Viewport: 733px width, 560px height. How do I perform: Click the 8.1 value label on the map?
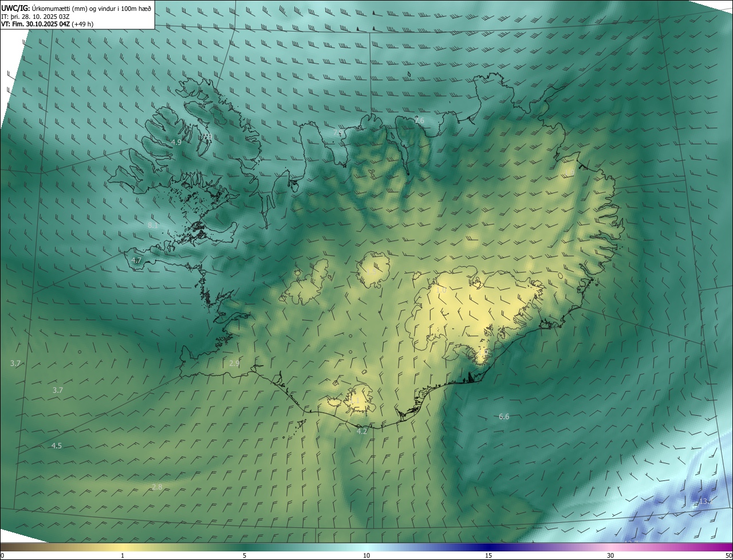[153, 226]
